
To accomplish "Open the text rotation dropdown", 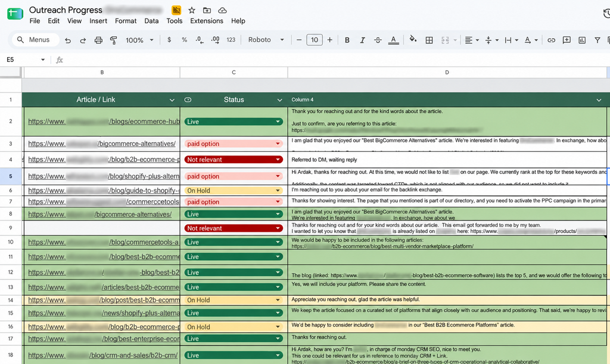I will pos(531,40).
